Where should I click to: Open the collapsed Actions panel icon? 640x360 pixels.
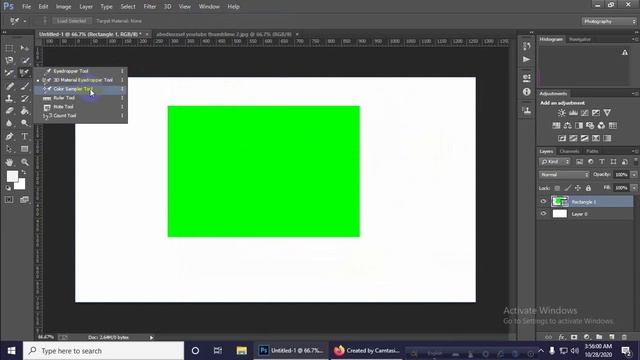527,60
